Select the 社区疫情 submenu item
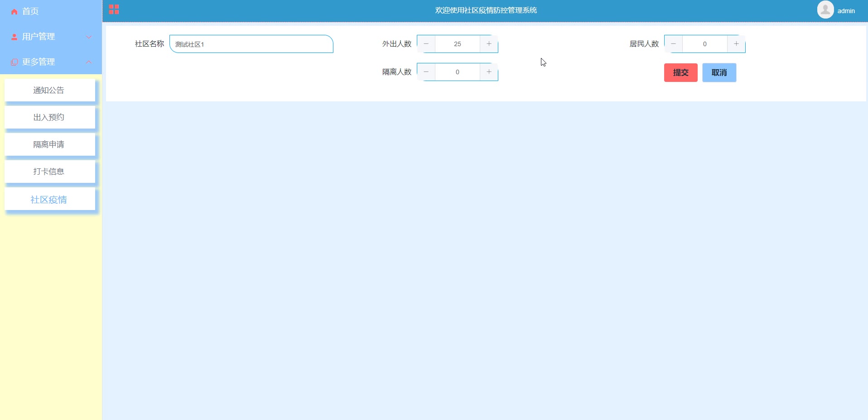 click(x=50, y=199)
